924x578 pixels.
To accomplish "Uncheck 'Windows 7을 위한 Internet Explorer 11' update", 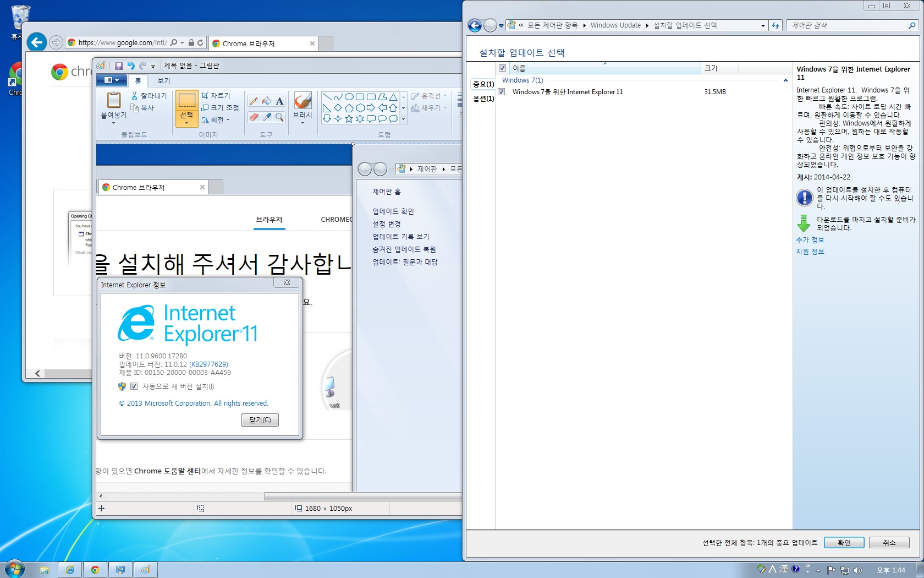I will click(x=502, y=92).
